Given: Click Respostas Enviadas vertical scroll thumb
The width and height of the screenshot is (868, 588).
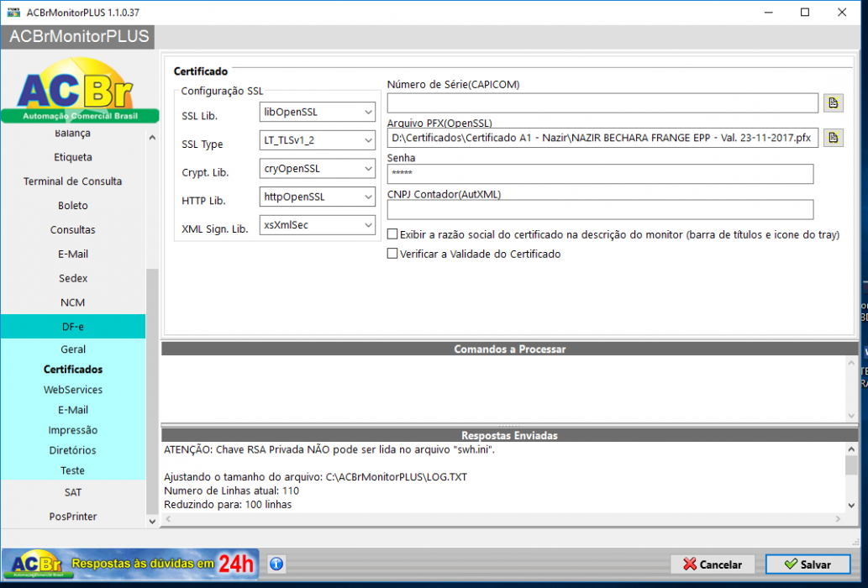Looking at the screenshot, I should (x=851, y=465).
